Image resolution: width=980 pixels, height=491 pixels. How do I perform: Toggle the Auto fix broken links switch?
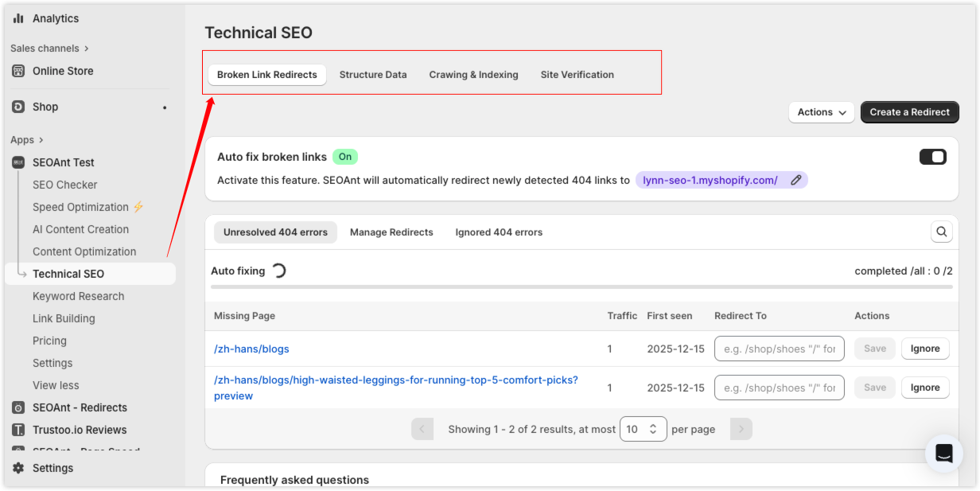[x=932, y=157]
